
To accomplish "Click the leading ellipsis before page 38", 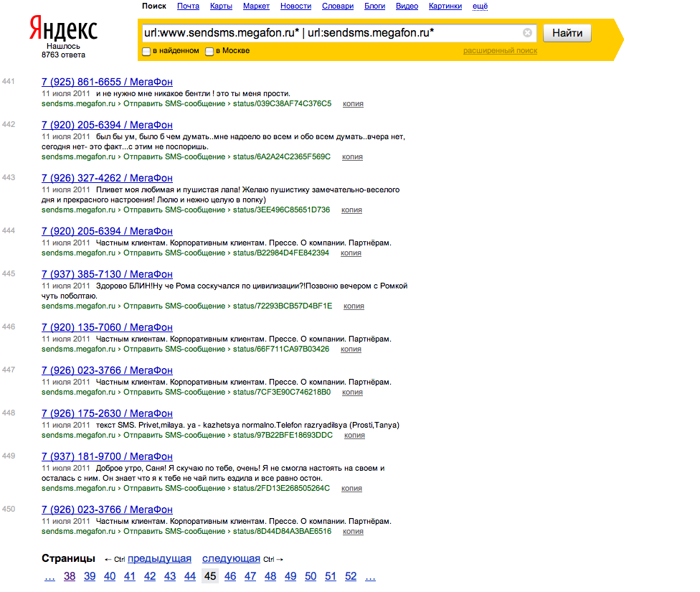I will (x=49, y=577).
